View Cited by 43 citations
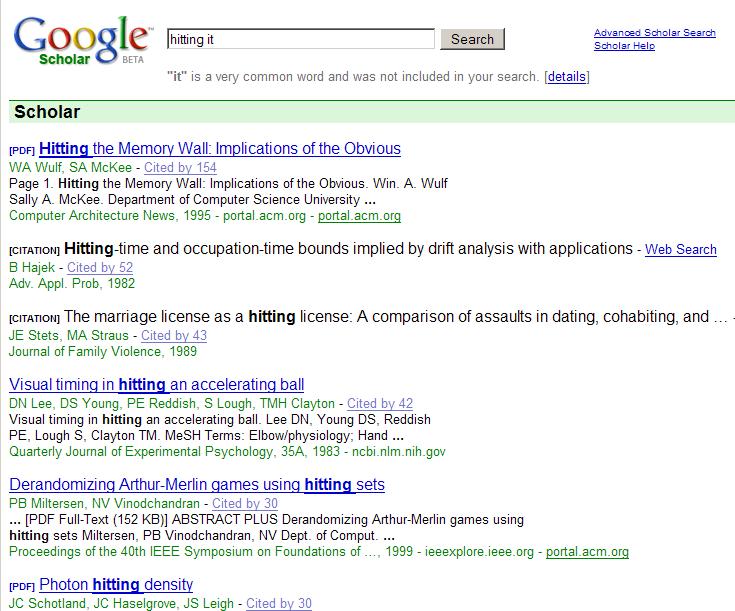This screenshot has width=735, height=611. (174, 336)
